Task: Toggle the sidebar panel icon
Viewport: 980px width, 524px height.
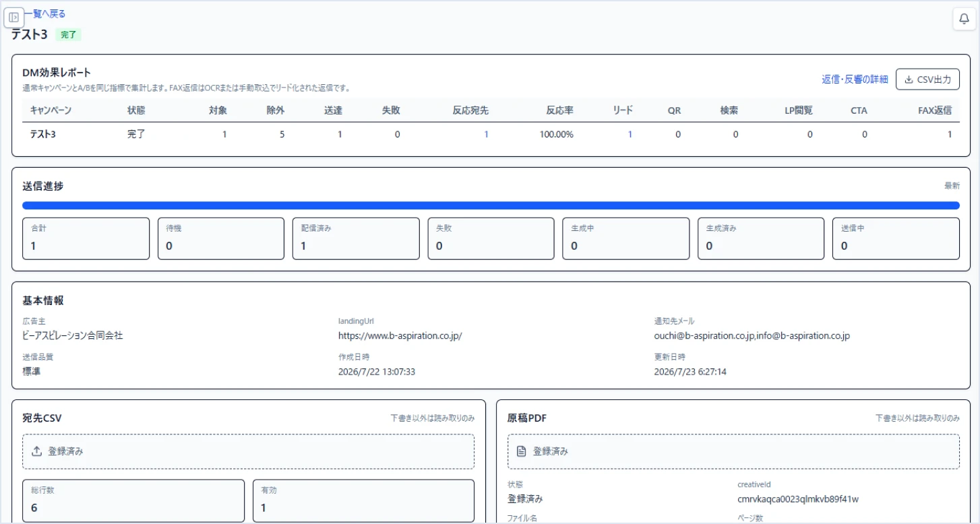Action: 14,18
